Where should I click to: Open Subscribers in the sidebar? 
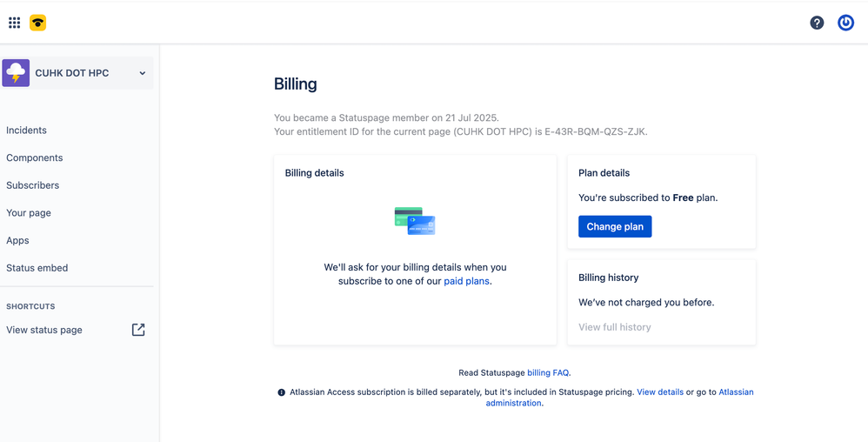[x=33, y=185]
